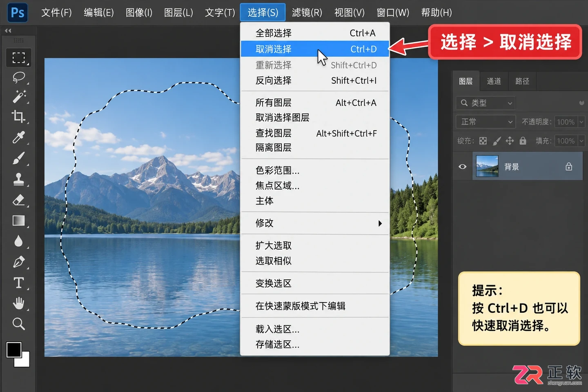588x392 pixels.
Task: Select the Brush tool
Action: pos(18,158)
